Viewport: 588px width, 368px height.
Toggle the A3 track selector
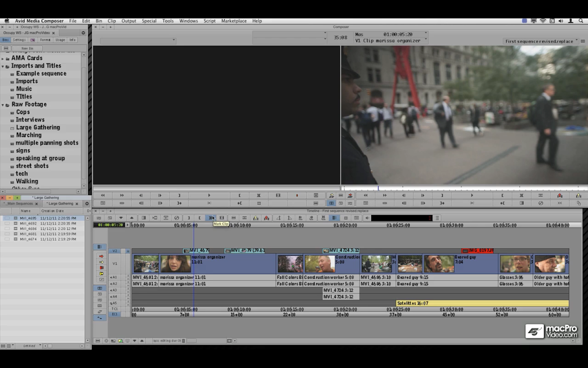coord(115,290)
